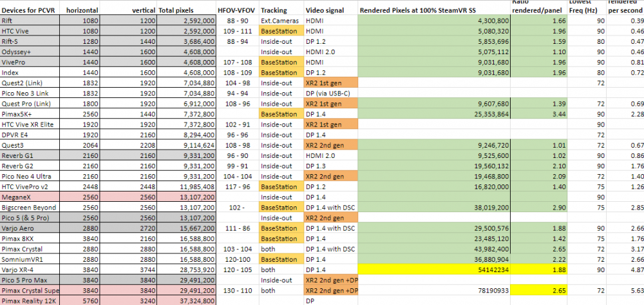Select the 'Index' device cell
Screen dimensions: 644x305
(30, 72)
